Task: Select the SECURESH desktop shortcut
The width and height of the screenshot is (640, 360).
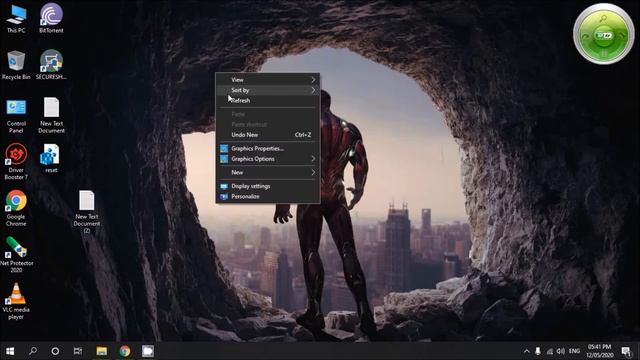Action: [51, 65]
